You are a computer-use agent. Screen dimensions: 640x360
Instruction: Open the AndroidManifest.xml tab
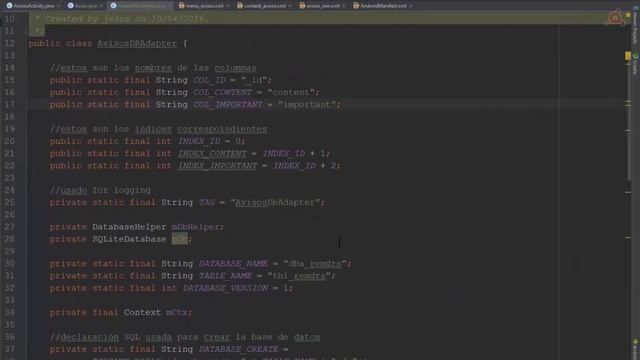tap(383, 6)
